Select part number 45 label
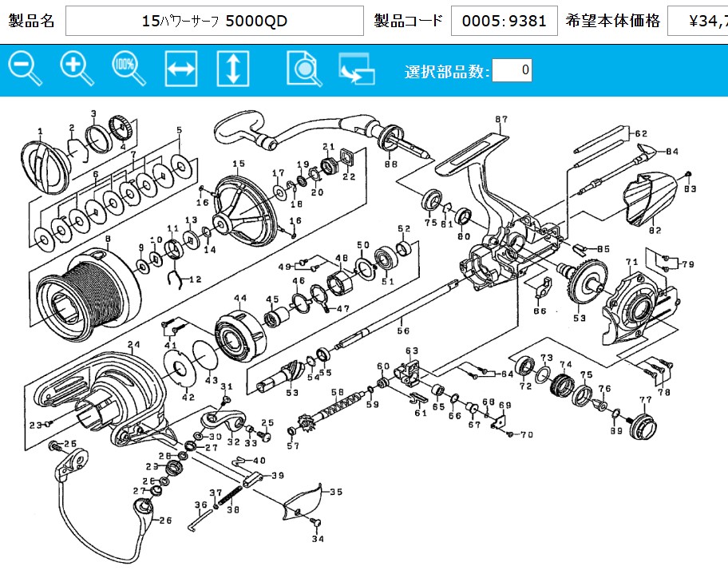The height and width of the screenshot is (578, 728). (x=272, y=299)
